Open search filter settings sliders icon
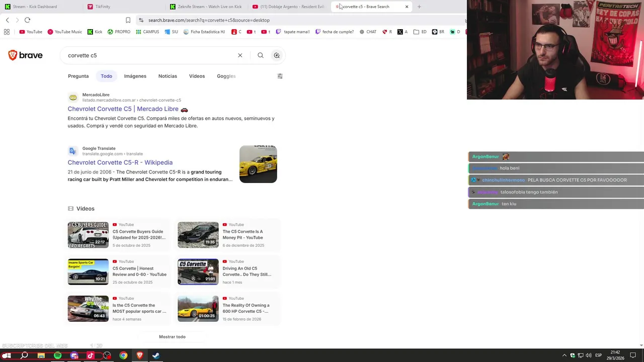 click(x=280, y=76)
